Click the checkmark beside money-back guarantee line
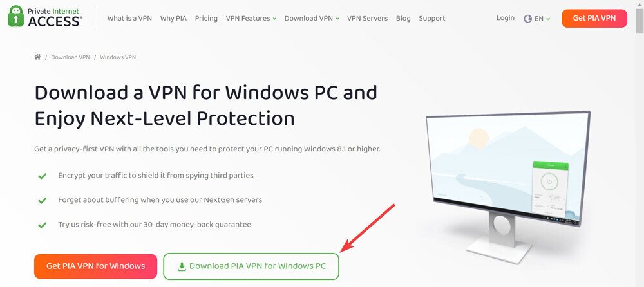Viewport: 644px width, 287px height. [x=42, y=225]
